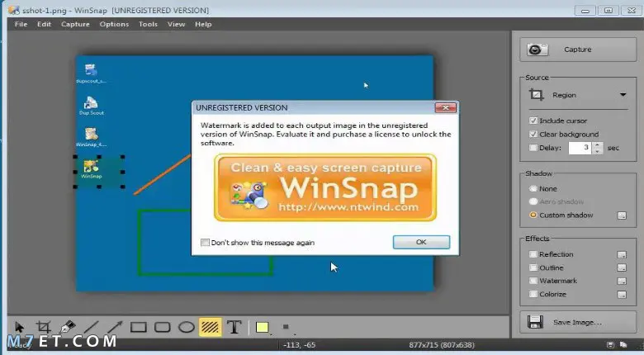This screenshot has width=644, height=355.
Task: Click the WinSnap orange banner image
Action: (x=325, y=187)
